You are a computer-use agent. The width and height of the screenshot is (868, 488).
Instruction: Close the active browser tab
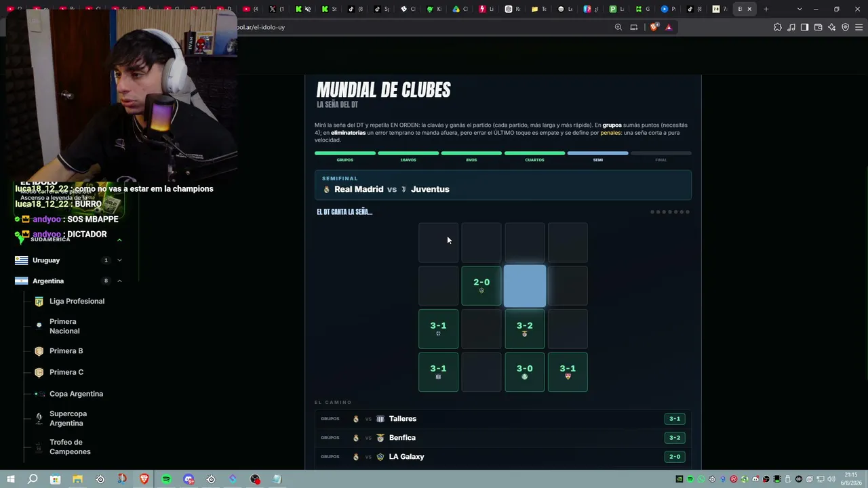coord(749,9)
